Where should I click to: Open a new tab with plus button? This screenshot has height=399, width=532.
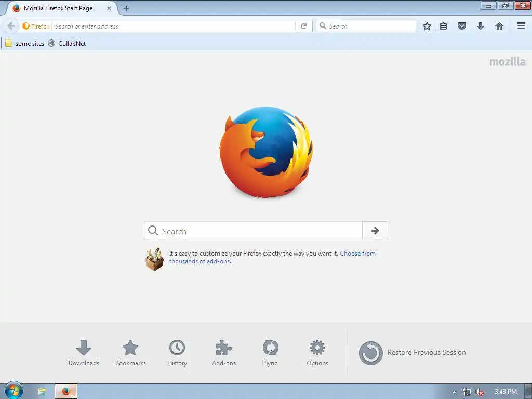tap(126, 8)
